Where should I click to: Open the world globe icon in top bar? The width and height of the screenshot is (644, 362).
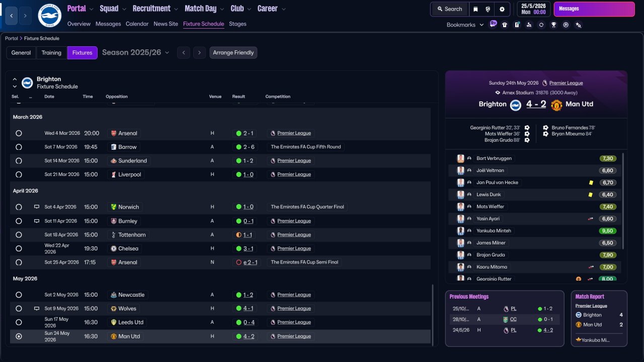pyautogui.click(x=488, y=9)
